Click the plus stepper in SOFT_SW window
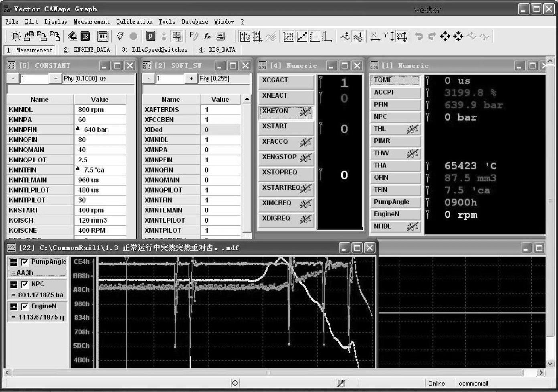 coord(191,78)
